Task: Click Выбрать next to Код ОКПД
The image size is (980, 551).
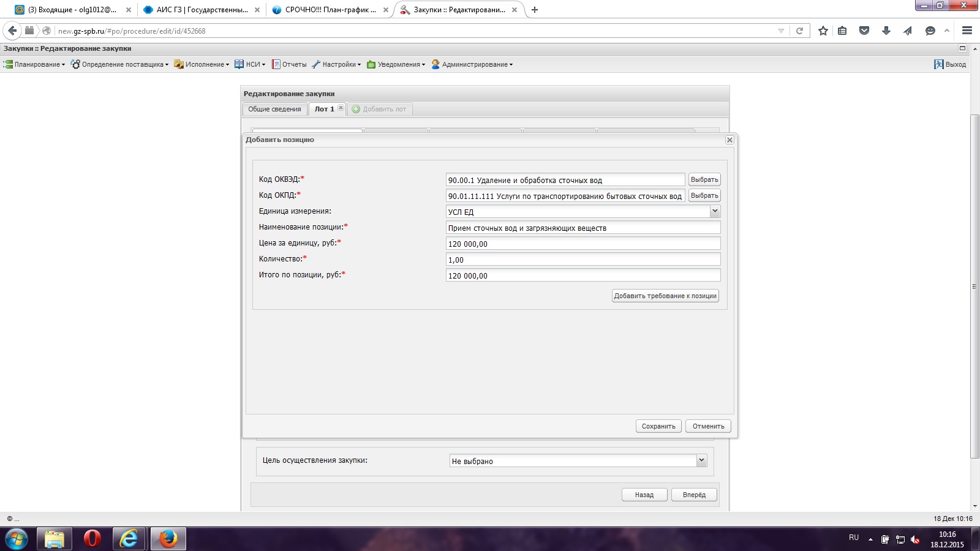Action: click(704, 195)
